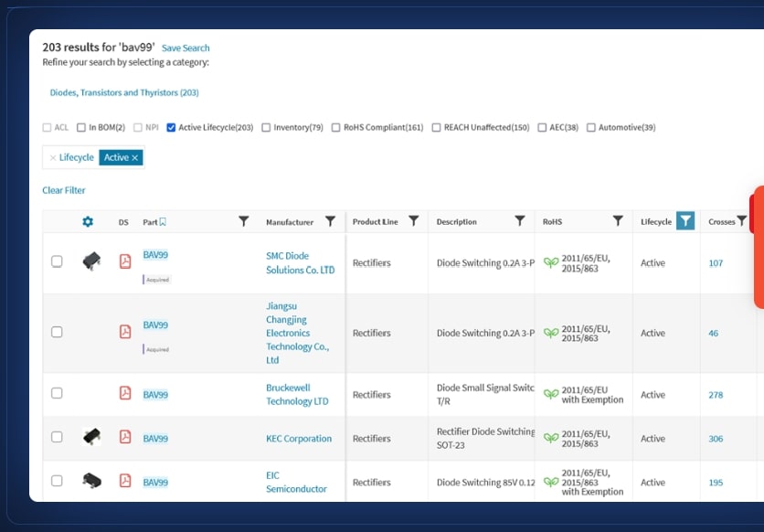Click the Description column filter icon
The height and width of the screenshot is (532, 764).
click(x=520, y=221)
